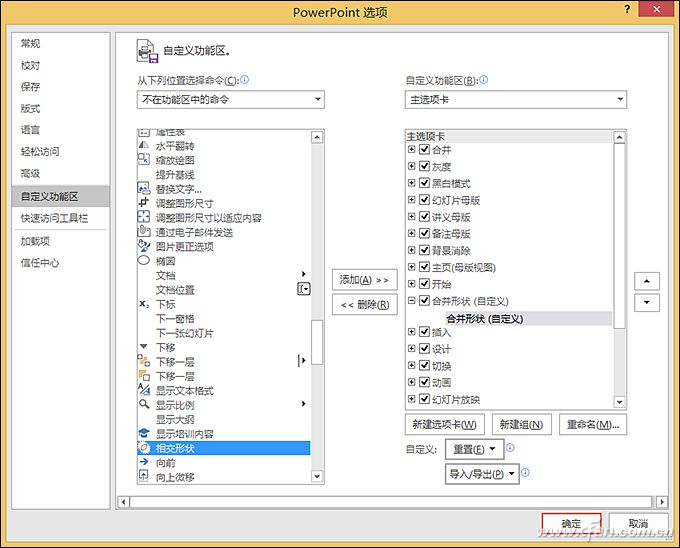The height and width of the screenshot is (548, 680).
Task: Click the 缩放绘图 command icon
Action: point(144,160)
